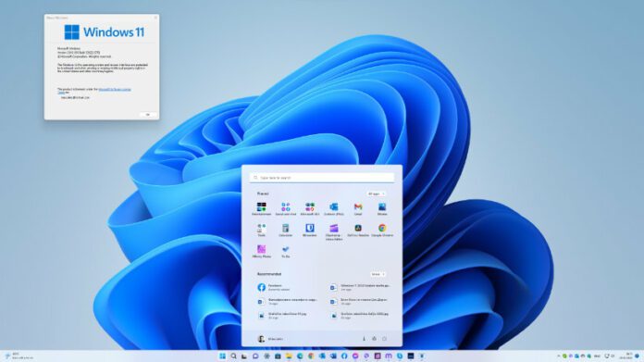Viewport: 644px width, 362px height.
Task: Click the Start button on taskbar
Action: point(222,356)
